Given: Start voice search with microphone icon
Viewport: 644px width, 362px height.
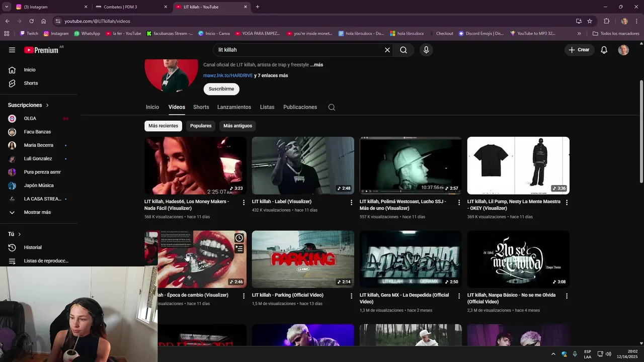Looking at the screenshot, I should pyautogui.click(x=426, y=50).
